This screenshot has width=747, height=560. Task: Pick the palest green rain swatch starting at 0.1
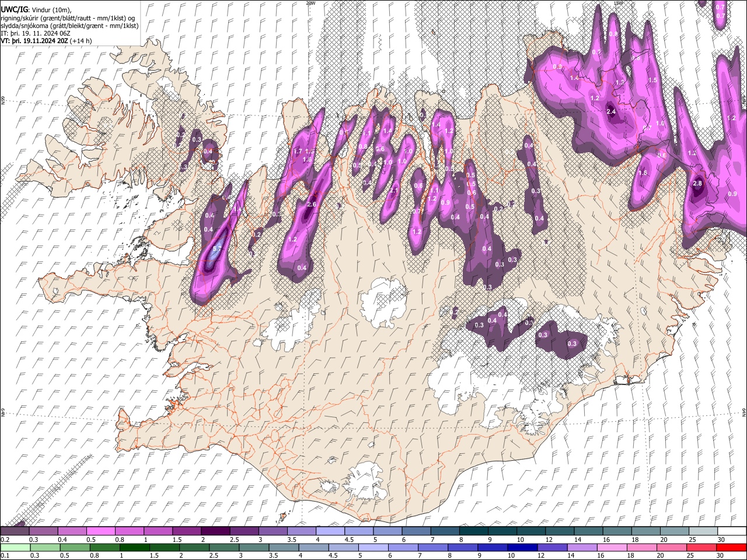(15, 547)
